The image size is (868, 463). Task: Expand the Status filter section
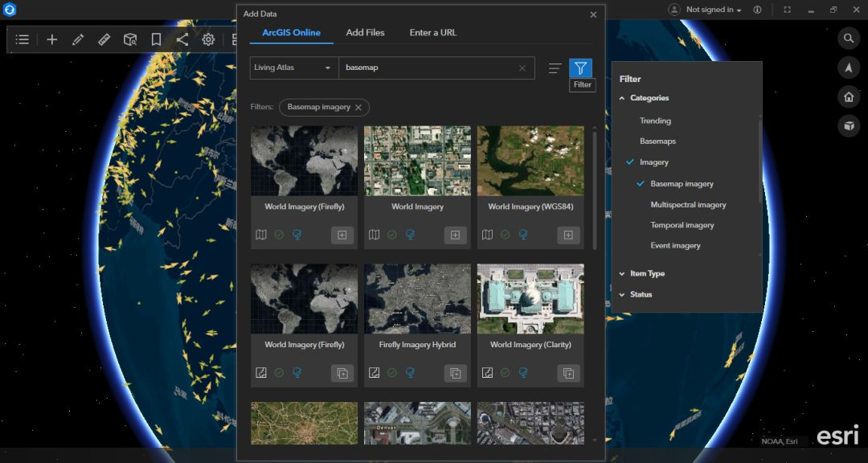click(x=641, y=295)
